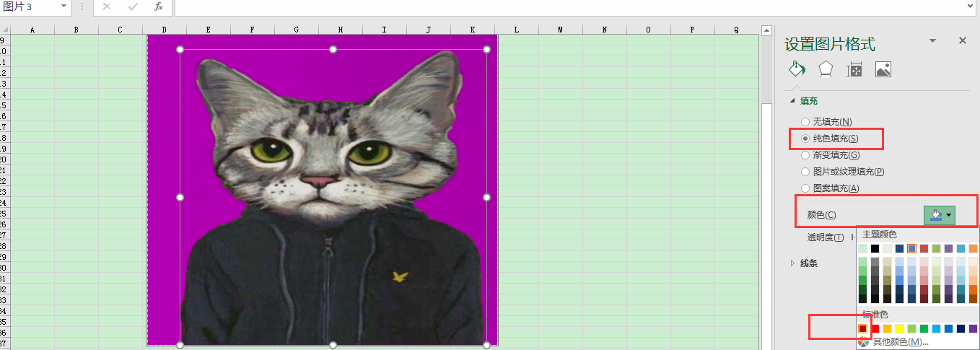This screenshot has height=350, width=980.
Task: Pick the dark red standard color
Action: pos(863,328)
